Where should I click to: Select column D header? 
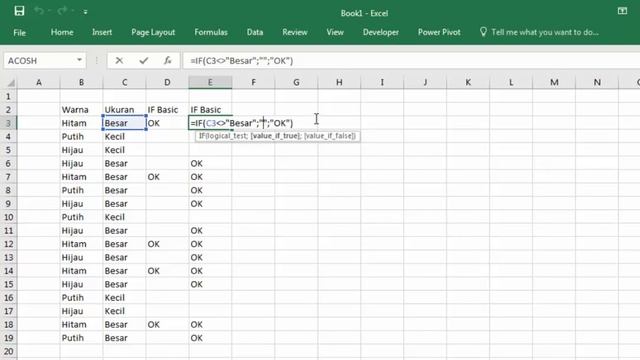coord(167,82)
